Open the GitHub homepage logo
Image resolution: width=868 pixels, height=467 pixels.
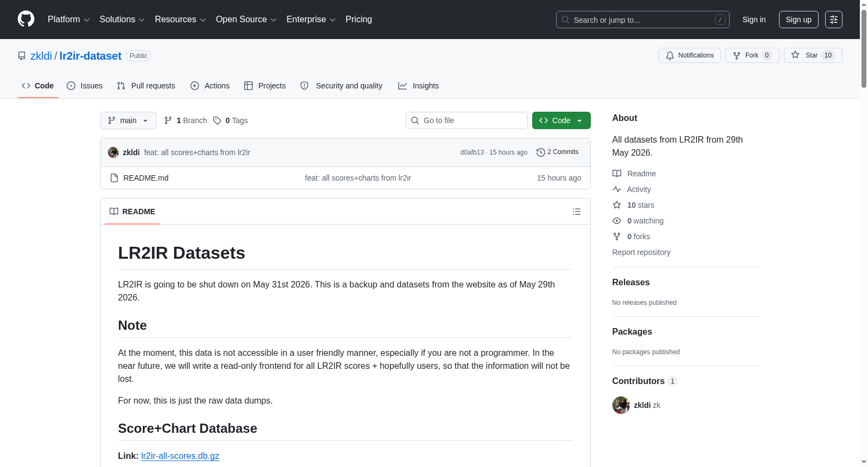coord(26,20)
